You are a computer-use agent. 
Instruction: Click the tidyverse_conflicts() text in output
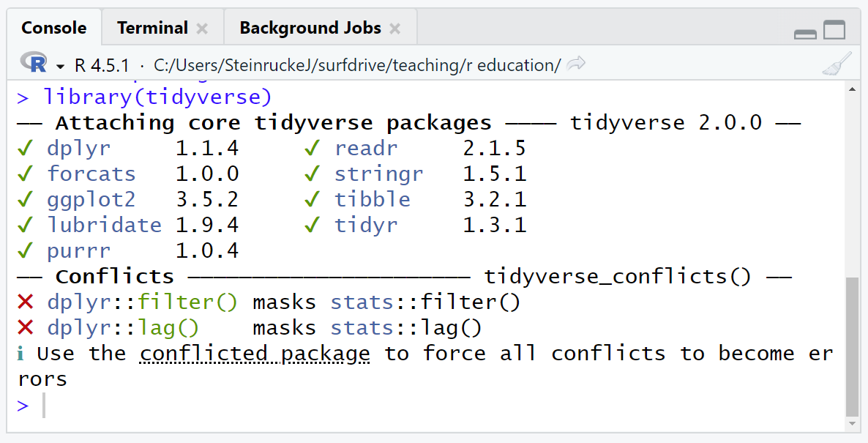tap(618, 277)
